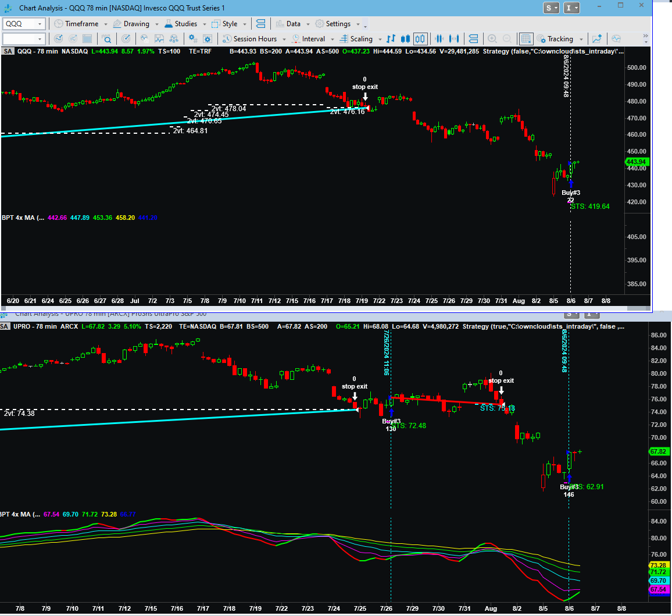The width and height of the screenshot is (672, 616).
Task: Click the green 67.82 price label
Action: point(658,452)
